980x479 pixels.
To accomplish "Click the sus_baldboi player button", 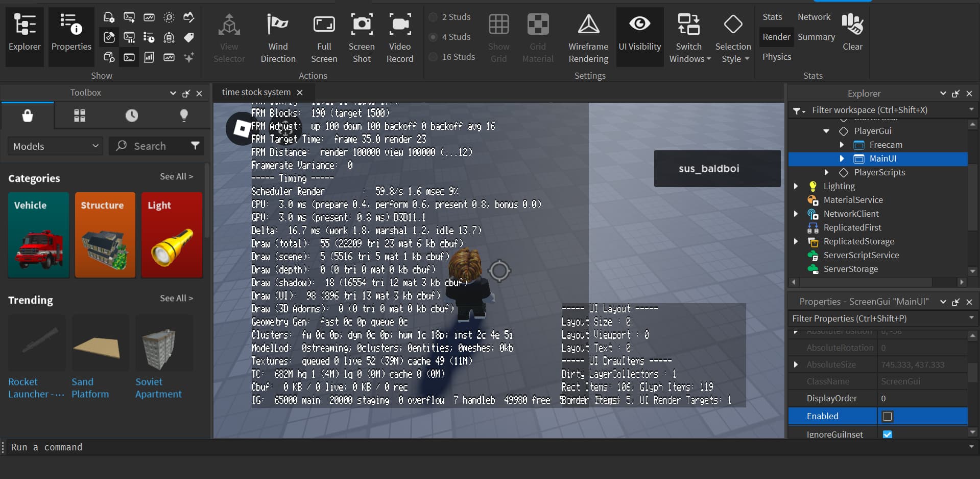I will pyautogui.click(x=717, y=169).
